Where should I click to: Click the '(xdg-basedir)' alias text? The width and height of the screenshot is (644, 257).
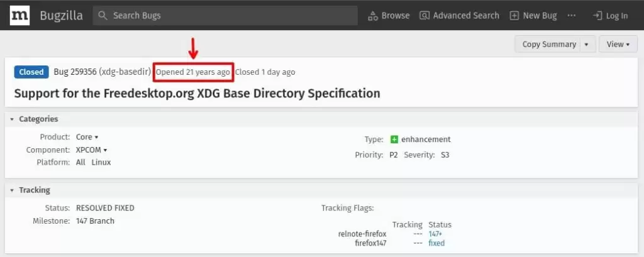click(x=125, y=72)
